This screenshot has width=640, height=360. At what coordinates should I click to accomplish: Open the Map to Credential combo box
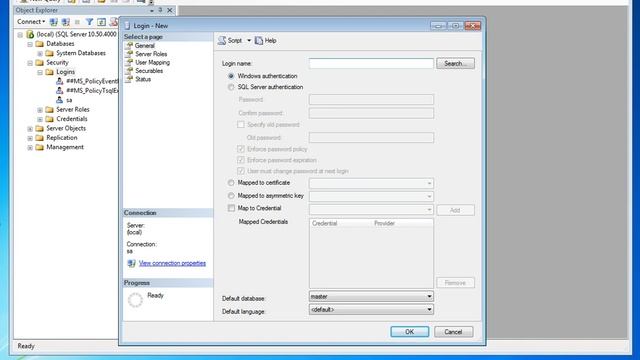pos(371,209)
